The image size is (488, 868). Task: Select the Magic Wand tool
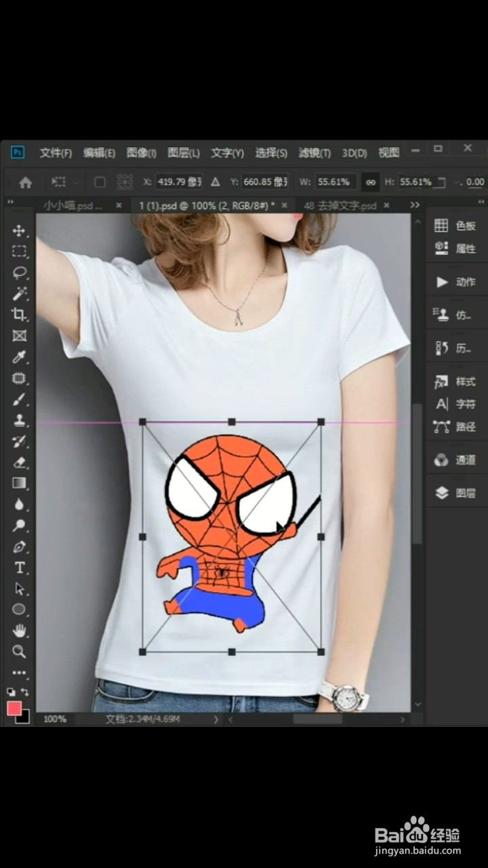tap(19, 294)
